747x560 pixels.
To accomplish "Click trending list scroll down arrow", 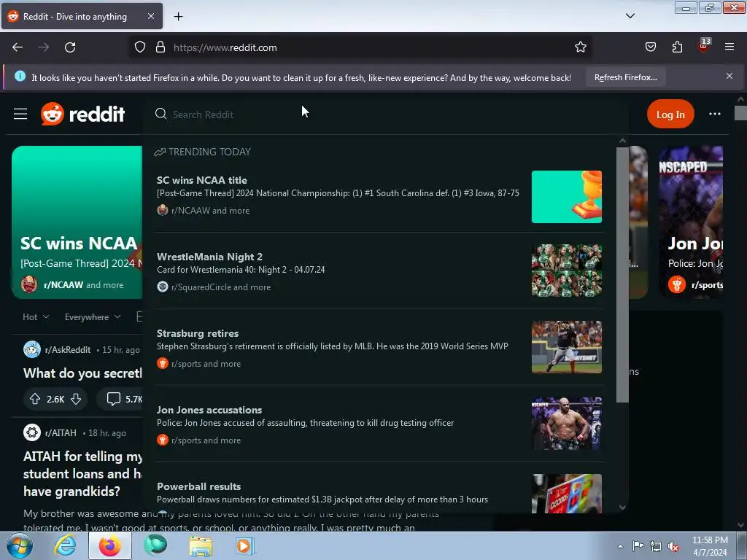I will (x=622, y=507).
